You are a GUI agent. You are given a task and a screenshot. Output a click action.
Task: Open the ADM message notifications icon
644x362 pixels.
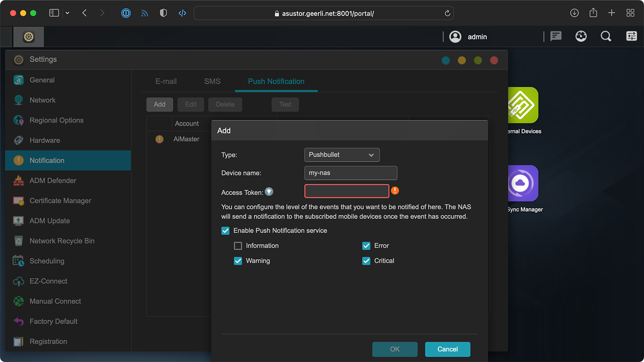tap(556, 36)
